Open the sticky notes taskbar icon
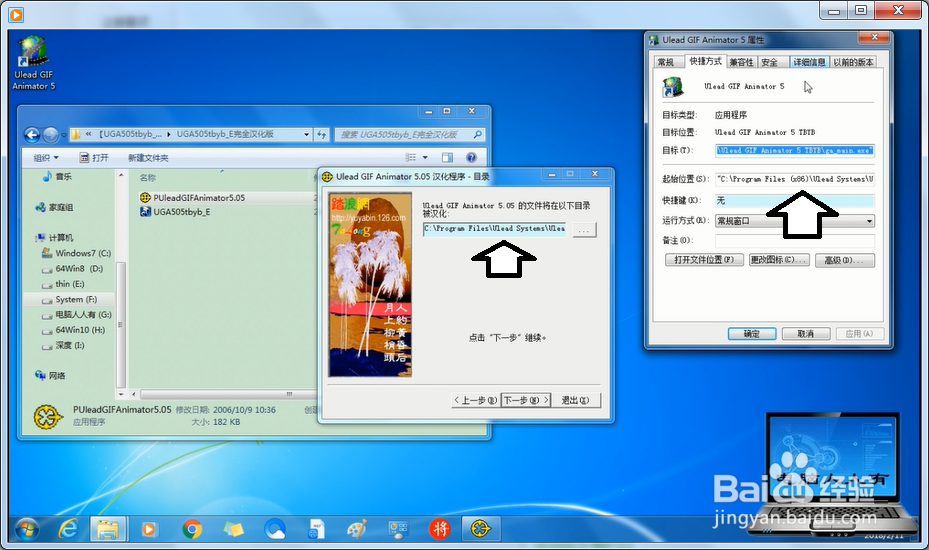 233,529
